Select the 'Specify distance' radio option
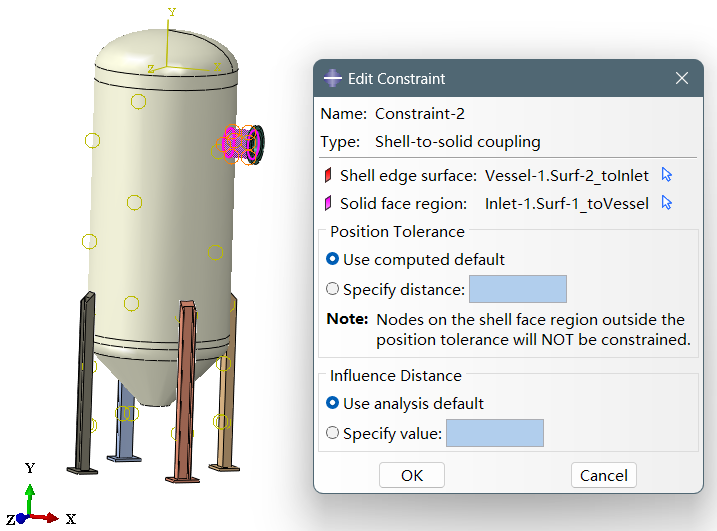The height and width of the screenshot is (531, 717). click(x=332, y=289)
